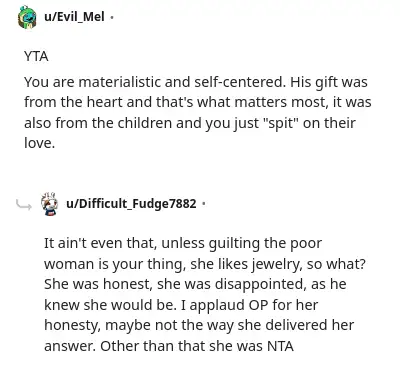Viewport: 400px width, 381px height.
Task: Visit the u/Evil_Mel profile link
Action: [74, 17]
